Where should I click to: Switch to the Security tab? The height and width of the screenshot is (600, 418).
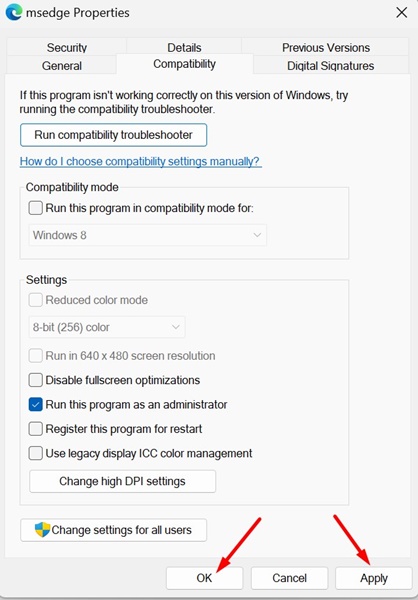tap(67, 47)
